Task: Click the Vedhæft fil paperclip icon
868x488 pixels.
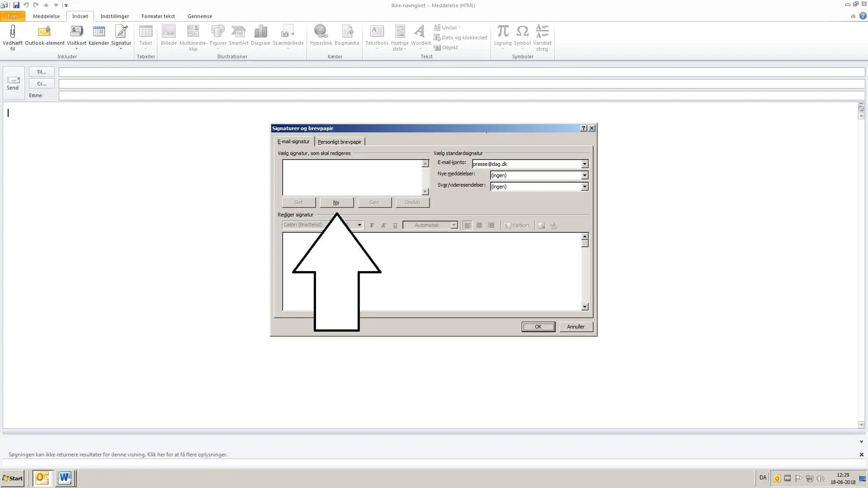Action: 12,32
